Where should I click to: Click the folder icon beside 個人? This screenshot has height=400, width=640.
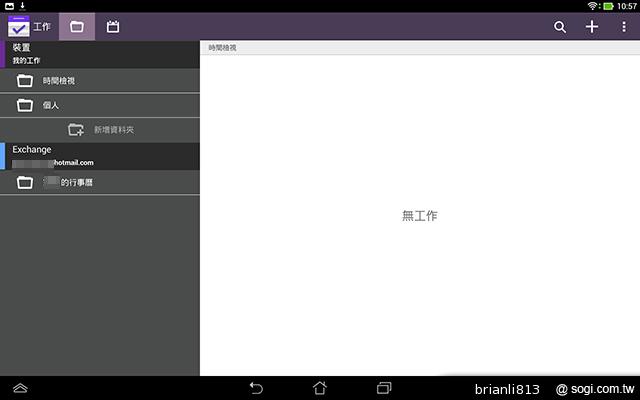point(24,105)
